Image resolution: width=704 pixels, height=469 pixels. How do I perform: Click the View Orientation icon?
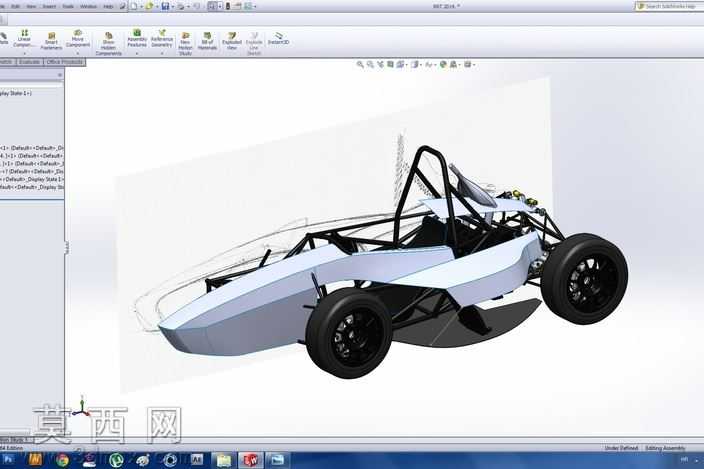pyautogui.click(x=400, y=65)
